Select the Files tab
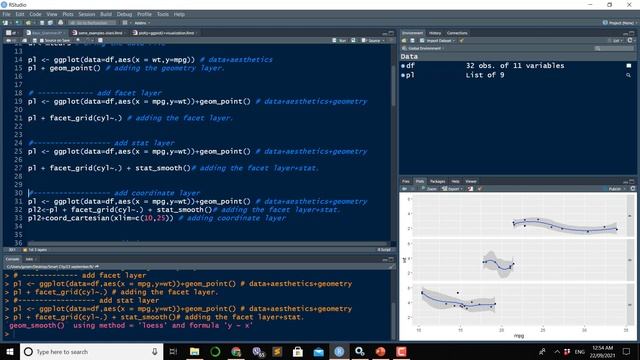Screen dimensions: 640x360 pyautogui.click(x=406, y=181)
